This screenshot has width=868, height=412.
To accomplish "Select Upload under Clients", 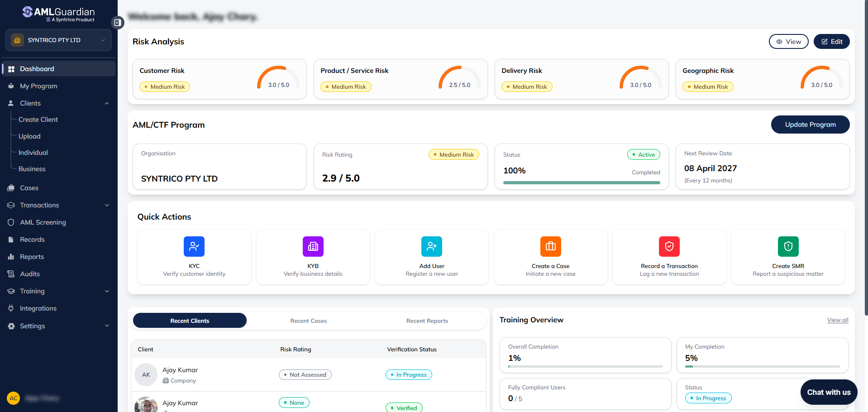I will pyautogui.click(x=29, y=136).
